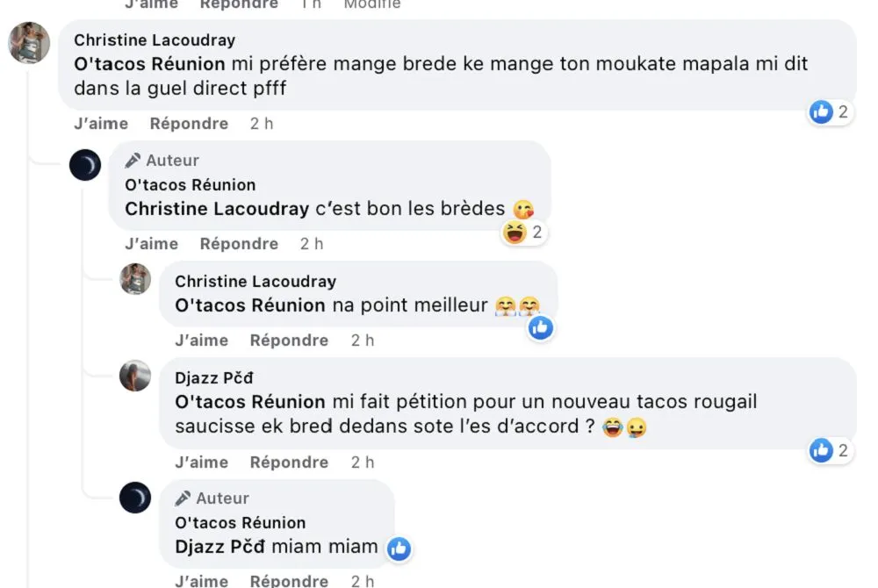Click '2 h' timestamp on Djazz Pčđ's comment

(x=363, y=463)
